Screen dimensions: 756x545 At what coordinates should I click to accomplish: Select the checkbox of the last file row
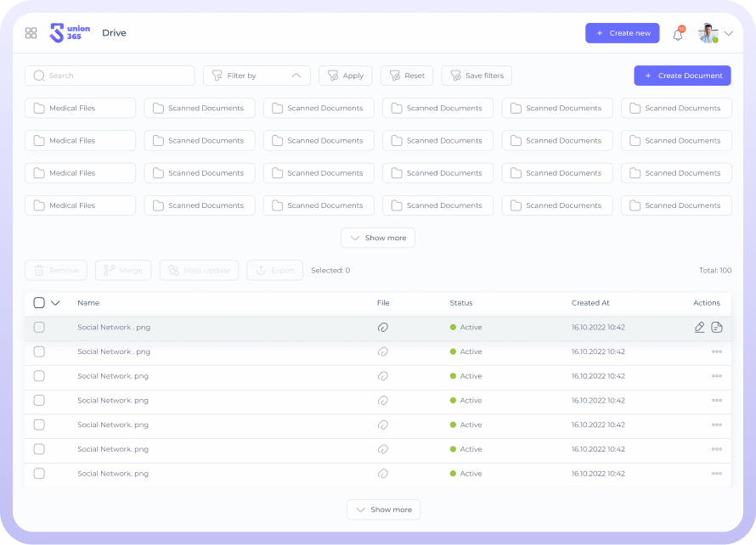39,474
